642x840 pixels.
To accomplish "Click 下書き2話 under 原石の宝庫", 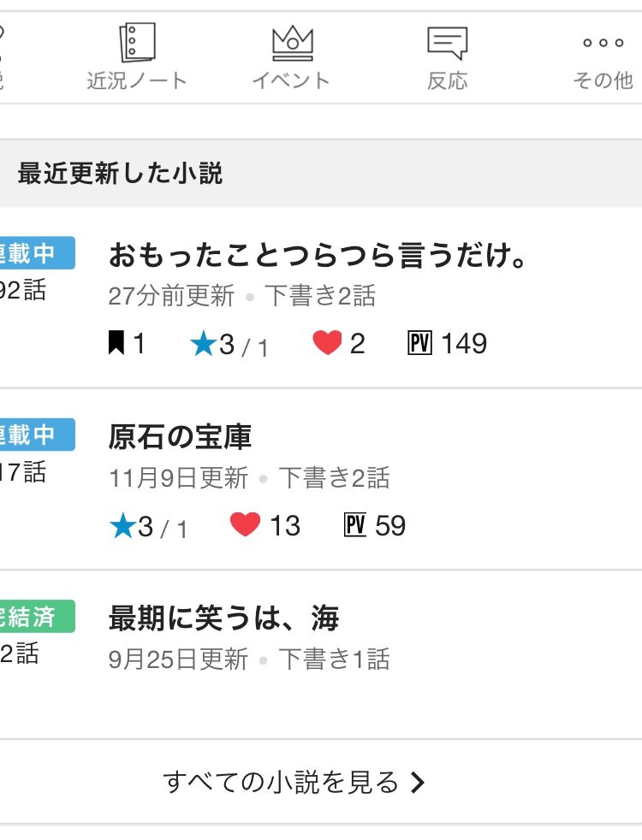I will [x=334, y=478].
